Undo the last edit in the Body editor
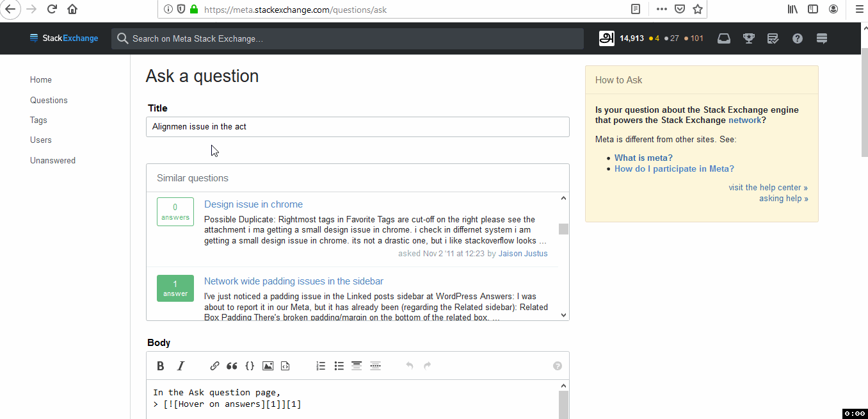Screen dimensions: 868x419 coord(409,365)
